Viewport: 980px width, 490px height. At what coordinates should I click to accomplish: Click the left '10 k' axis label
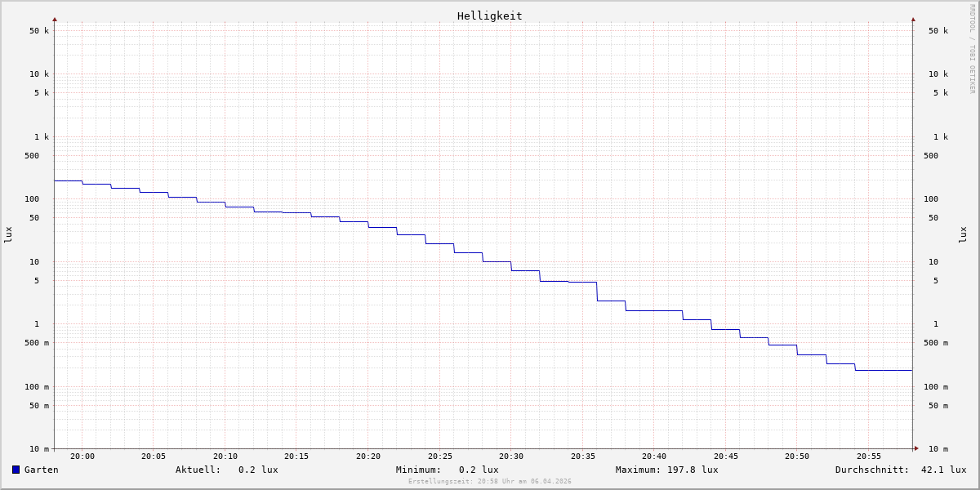[39, 74]
